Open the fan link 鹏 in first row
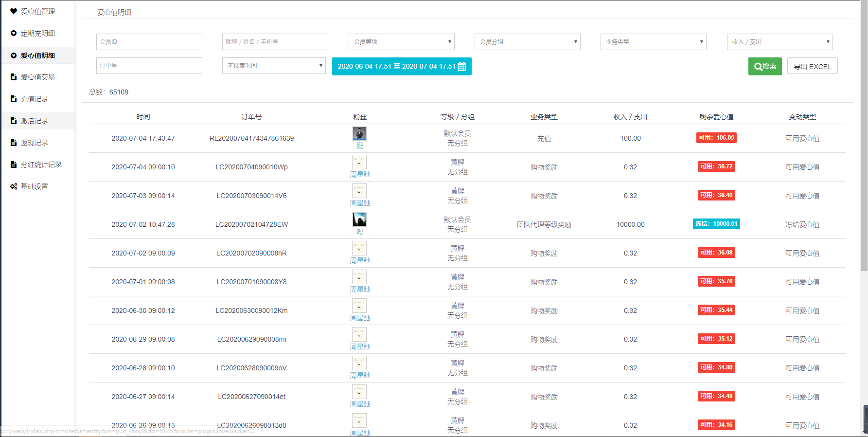The height and width of the screenshot is (437, 868). (x=360, y=146)
